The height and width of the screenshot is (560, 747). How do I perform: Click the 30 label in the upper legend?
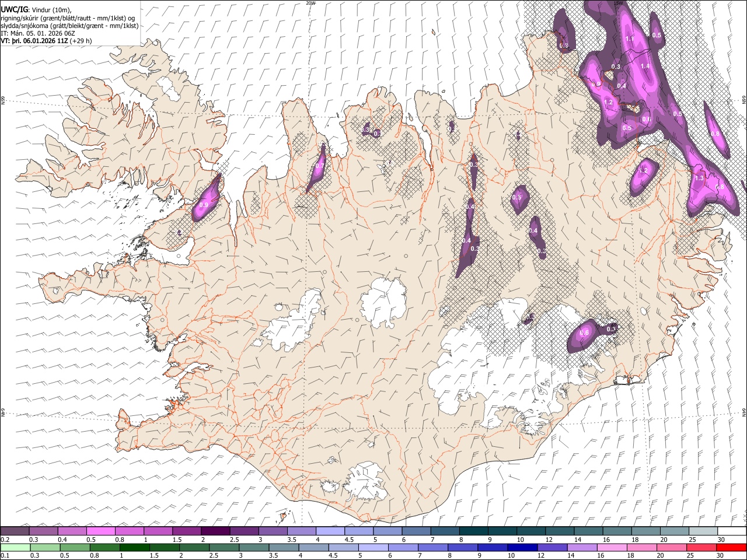721,540
